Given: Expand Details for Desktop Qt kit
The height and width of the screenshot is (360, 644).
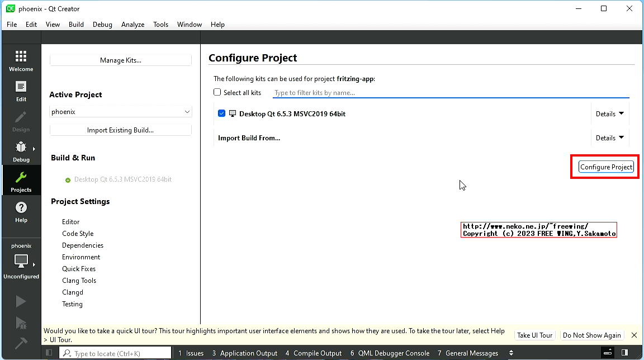Looking at the screenshot, I should click(609, 114).
